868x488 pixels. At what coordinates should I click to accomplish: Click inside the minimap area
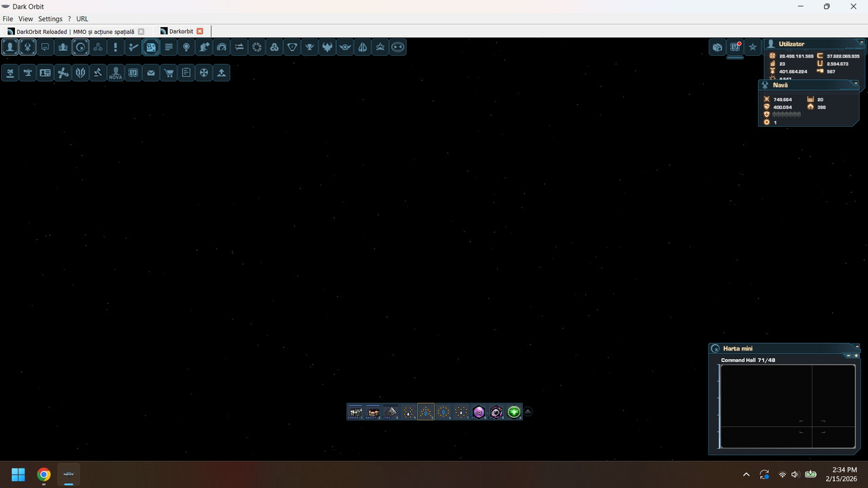tap(787, 406)
